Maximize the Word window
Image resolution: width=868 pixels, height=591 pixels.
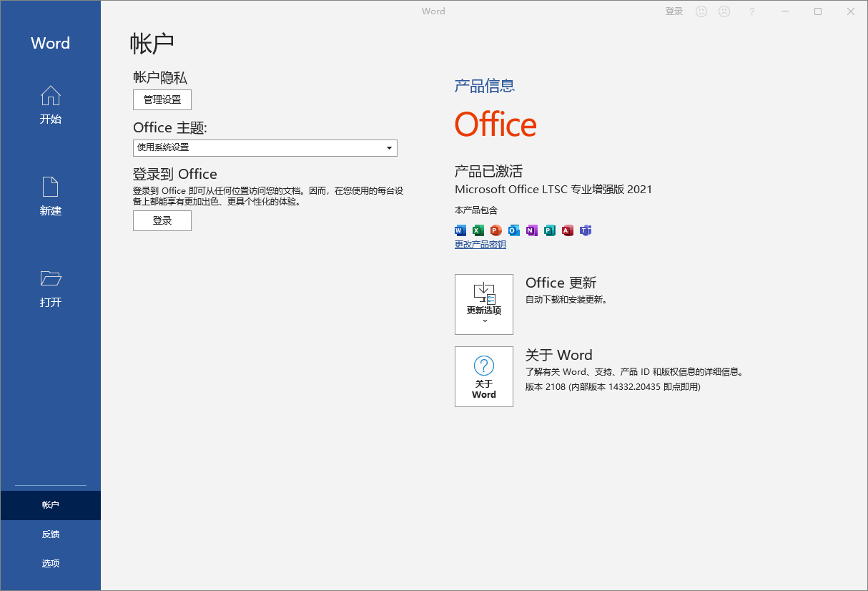[818, 11]
